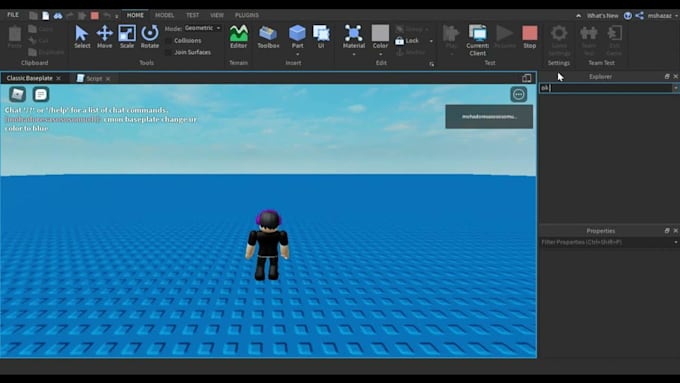Toggle the Collisions checkbox

[168, 40]
